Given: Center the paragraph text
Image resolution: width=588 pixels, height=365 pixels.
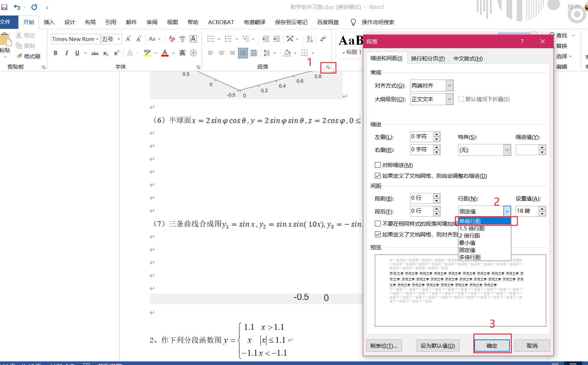Looking at the screenshot, I should click(221, 53).
